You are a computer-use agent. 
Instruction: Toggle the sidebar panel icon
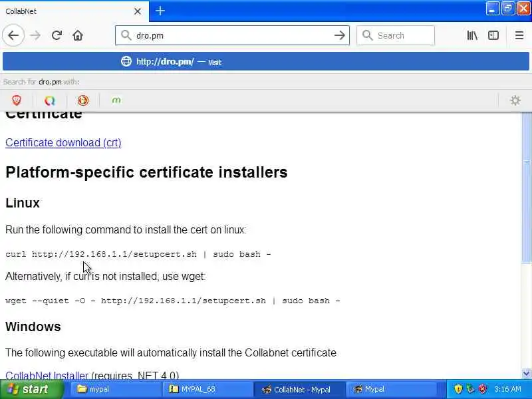click(493, 35)
